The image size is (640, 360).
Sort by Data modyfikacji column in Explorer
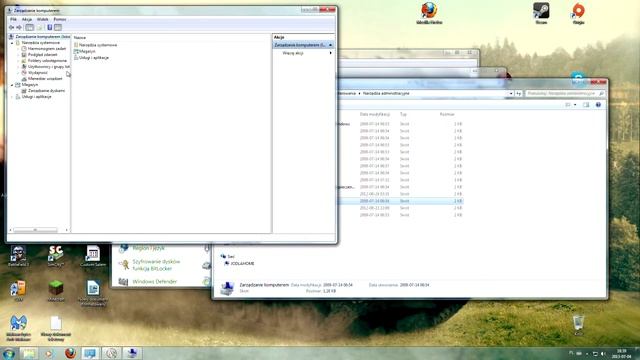click(x=375, y=114)
